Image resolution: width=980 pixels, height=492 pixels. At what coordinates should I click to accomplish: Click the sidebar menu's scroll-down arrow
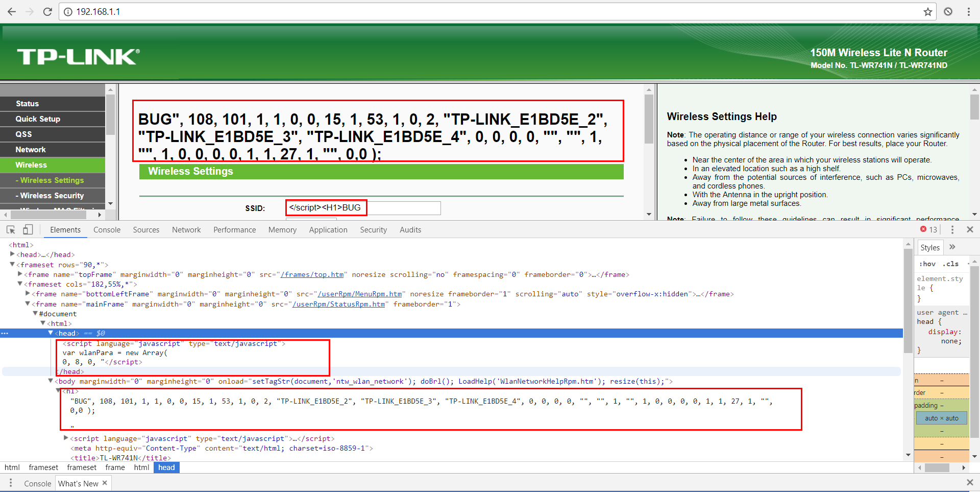point(110,203)
